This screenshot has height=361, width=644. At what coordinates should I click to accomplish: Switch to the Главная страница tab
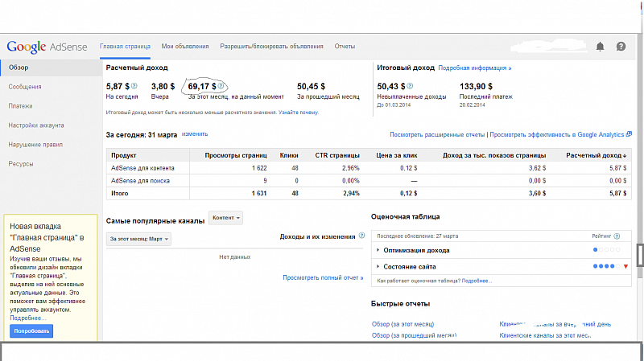[x=125, y=47]
